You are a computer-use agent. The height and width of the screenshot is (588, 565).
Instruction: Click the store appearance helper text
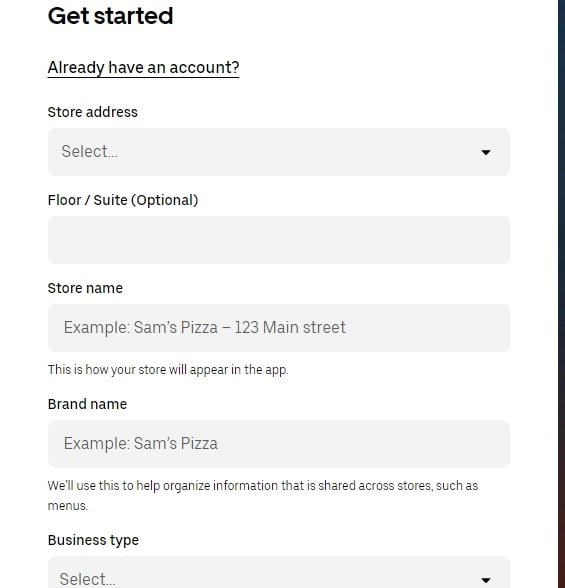tap(168, 370)
